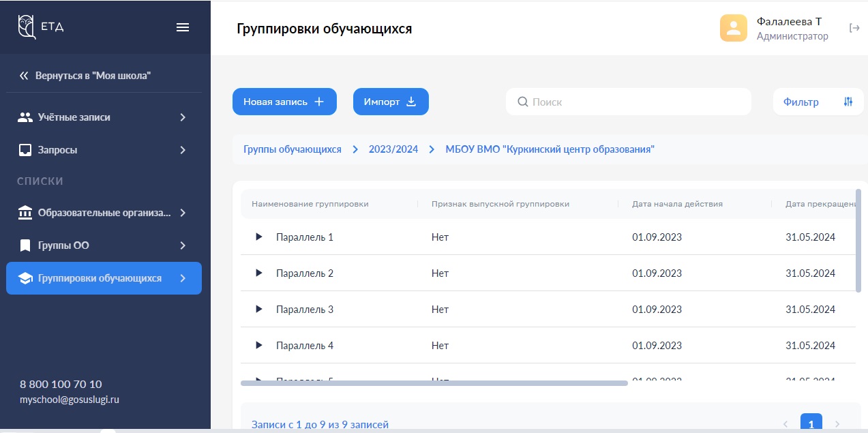Open Образовательные организации menu item
This screenshot has width=868, height=433.
click(x=104, y=213)
